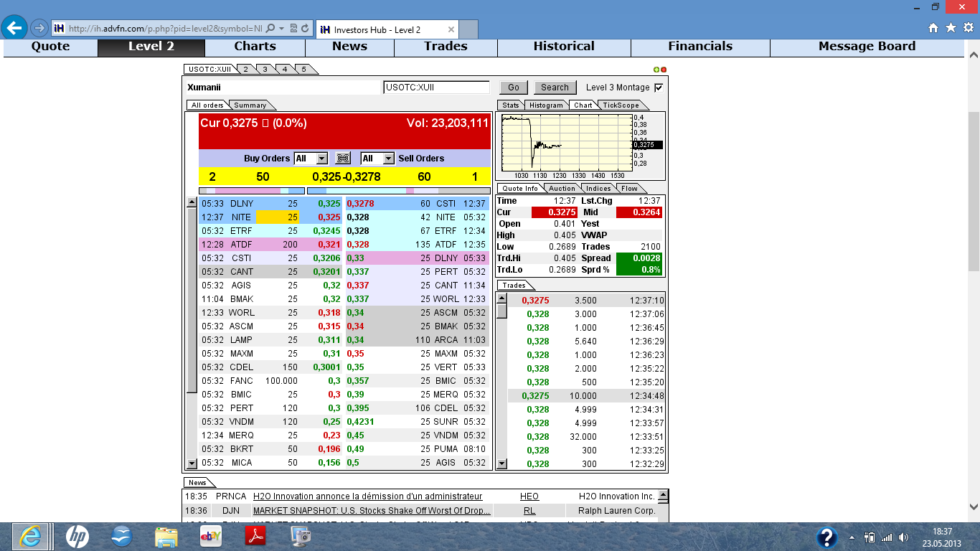Open the camera monitor app in taskbar
Screen dimensions: 980x551
(301, 537)
